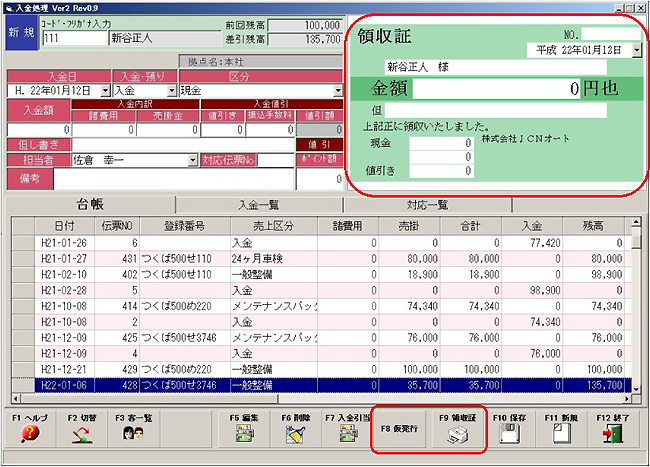Switch to the 対応一覧 tab
The height and width of the screenshot is (467, 650).
[x=429, y=204]
